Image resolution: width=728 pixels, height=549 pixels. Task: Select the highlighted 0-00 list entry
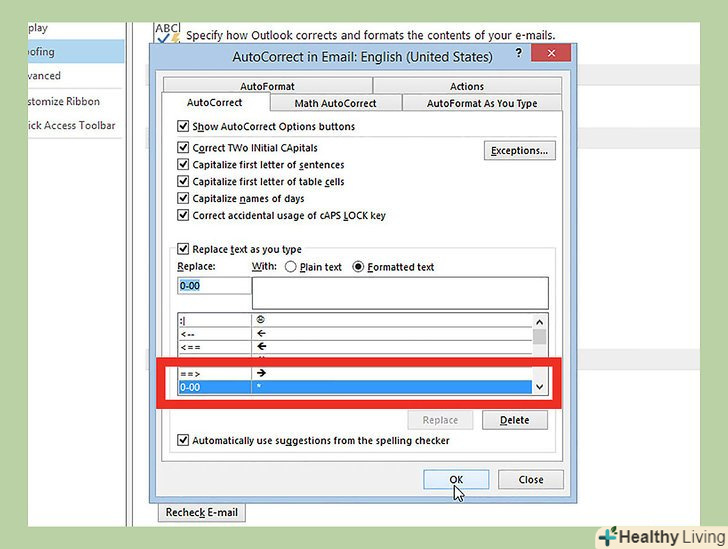pyautogui.click(x=355, y=387)
